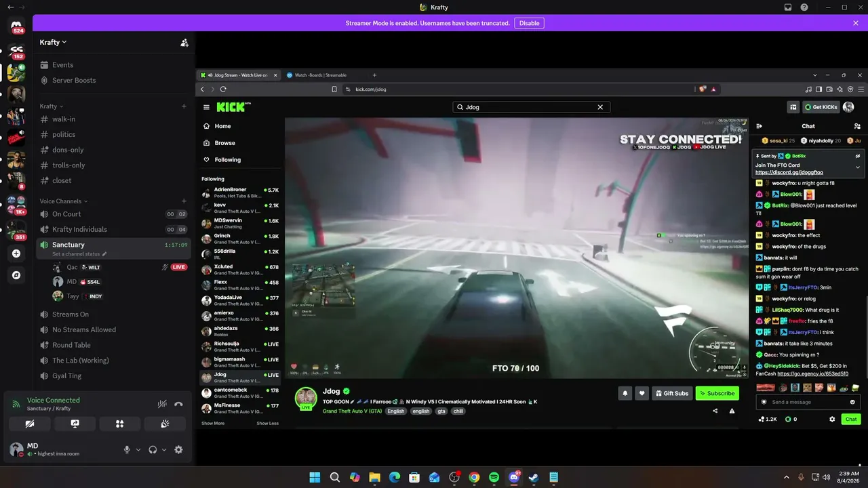Add a server with the plus icon
Viewport: 868px width, 488px height.
(x=16, y=253)
